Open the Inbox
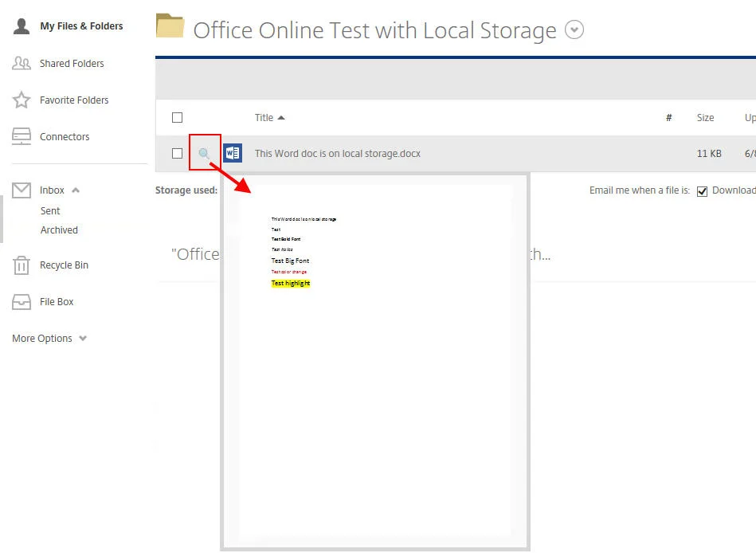The height and width of the screenshot is (553, 756). click(52, 190)
